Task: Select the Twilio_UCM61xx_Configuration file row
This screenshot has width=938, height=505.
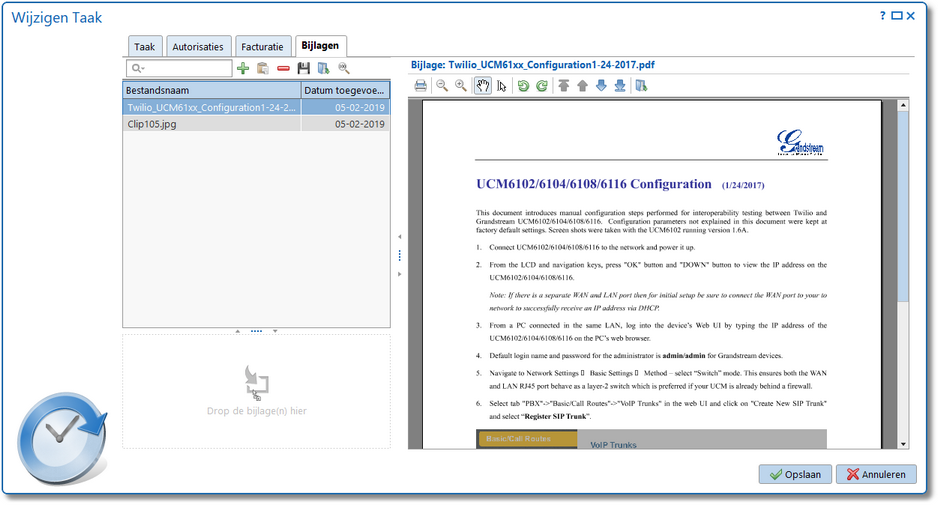Action: [256, 108]
